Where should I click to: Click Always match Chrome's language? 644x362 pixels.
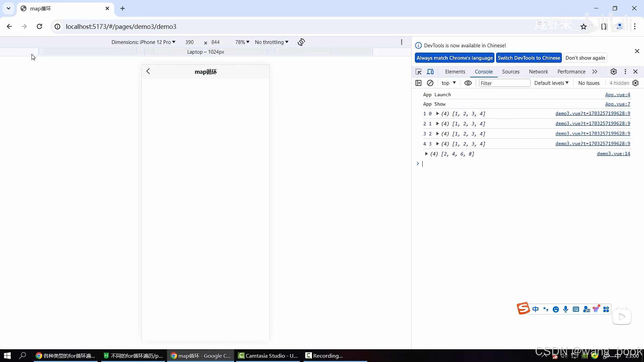454,58
